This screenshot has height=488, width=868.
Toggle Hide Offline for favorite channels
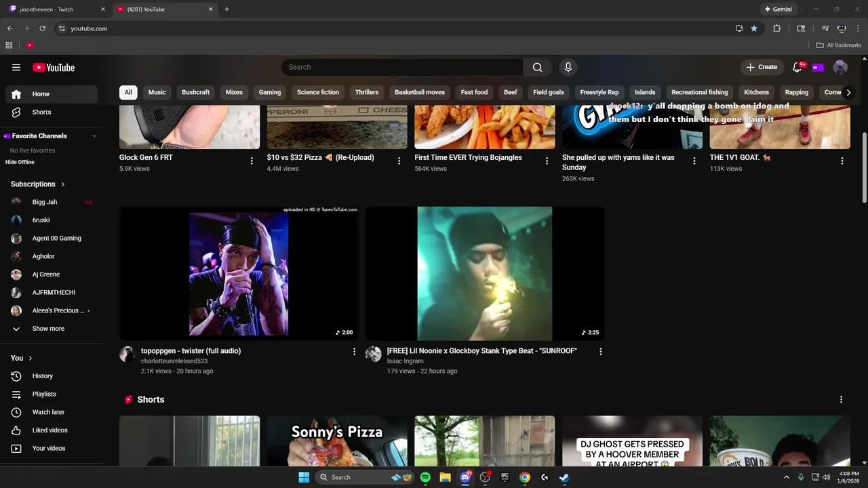coord(20,162)
